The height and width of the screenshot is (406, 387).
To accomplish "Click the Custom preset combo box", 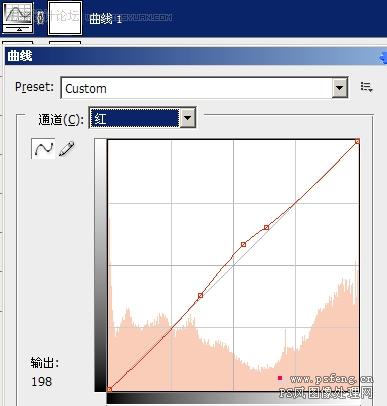I will 204,88.
